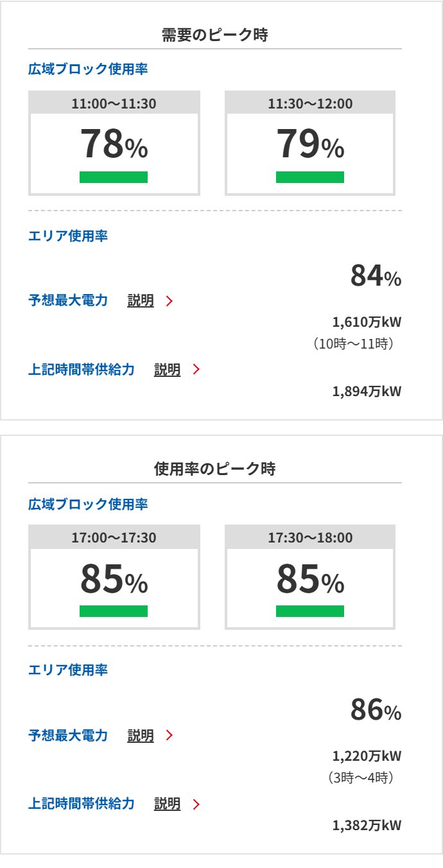The height and width of the screenshot is (868, 443).
Task: Click red chevron beside usage-rate peak 予想最大電力 説明
Action: click(169, 735)
